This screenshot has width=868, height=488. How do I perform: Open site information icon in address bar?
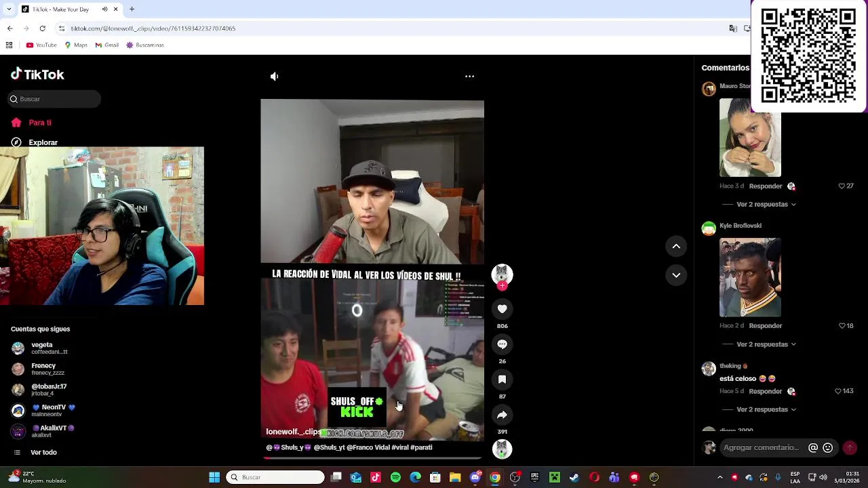61,28
